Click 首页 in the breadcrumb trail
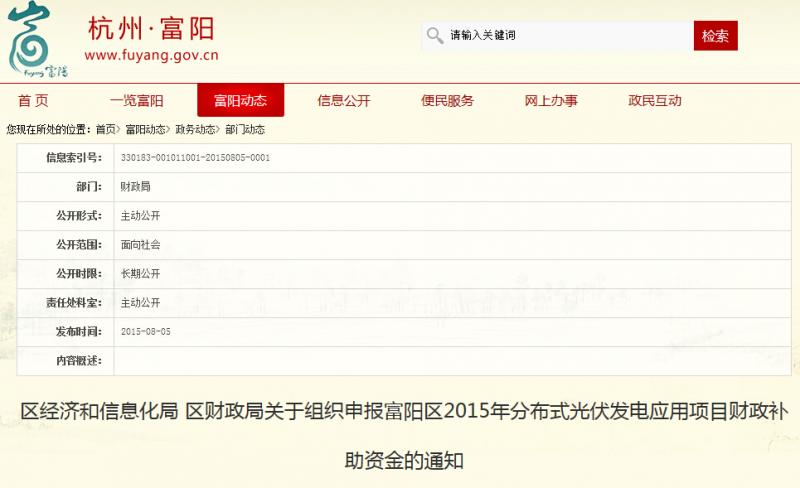Viewport: 800px width, 488px height. pyautogui.click(x=105, y=130)
